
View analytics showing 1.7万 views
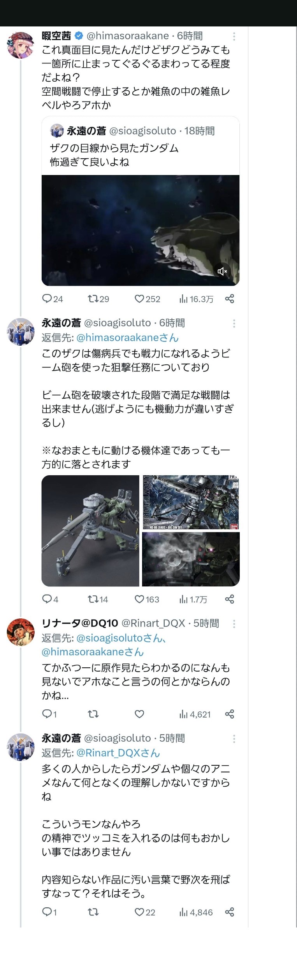click(x=193, y=599)
